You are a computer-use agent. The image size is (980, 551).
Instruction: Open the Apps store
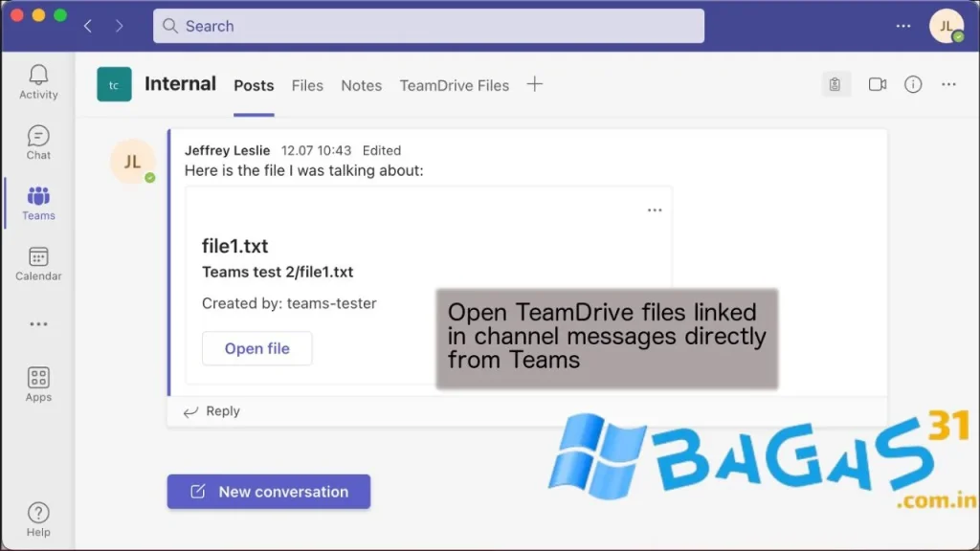pos(38,385)
